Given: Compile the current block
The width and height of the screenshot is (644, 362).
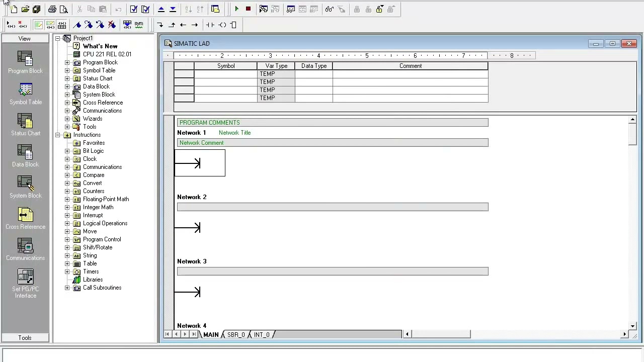Looking at the screenshot, I should pyautogui.click(x=134, y=9).
